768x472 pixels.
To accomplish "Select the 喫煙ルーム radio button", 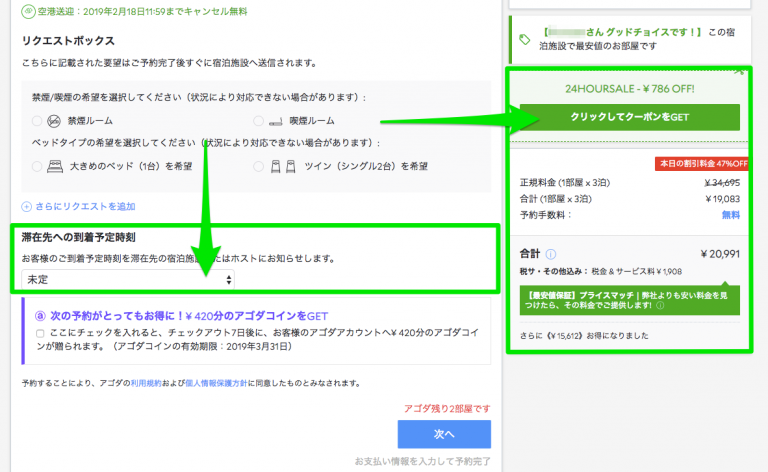I will pos(260,121).
